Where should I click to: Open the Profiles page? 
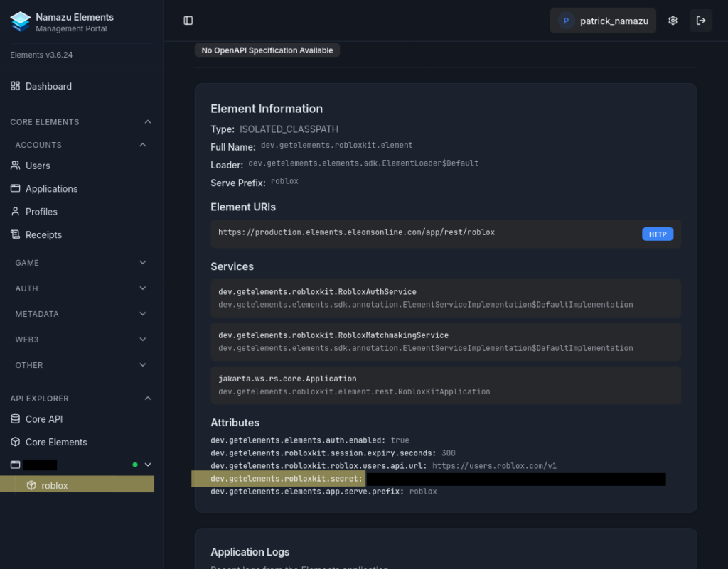point(41,212)
